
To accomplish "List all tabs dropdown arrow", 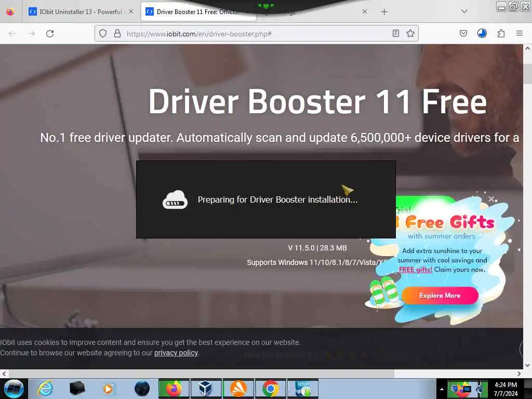I will 464,11.
